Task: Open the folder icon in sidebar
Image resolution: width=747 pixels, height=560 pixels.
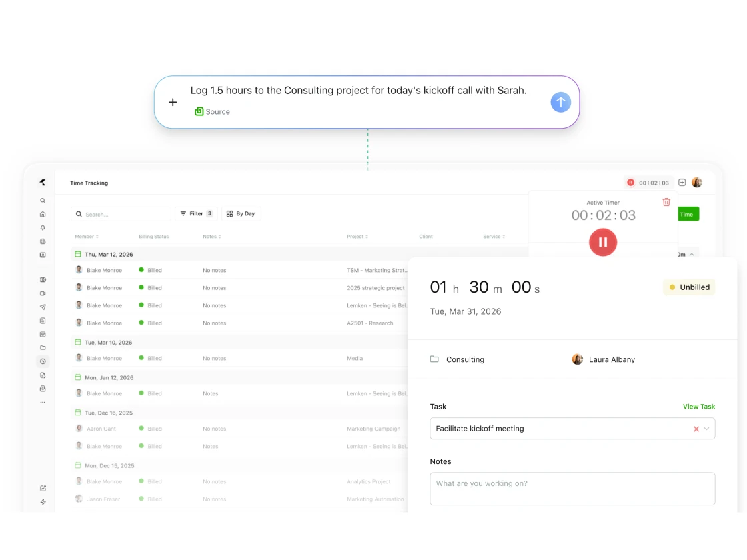Action: [x=43, y=347]
